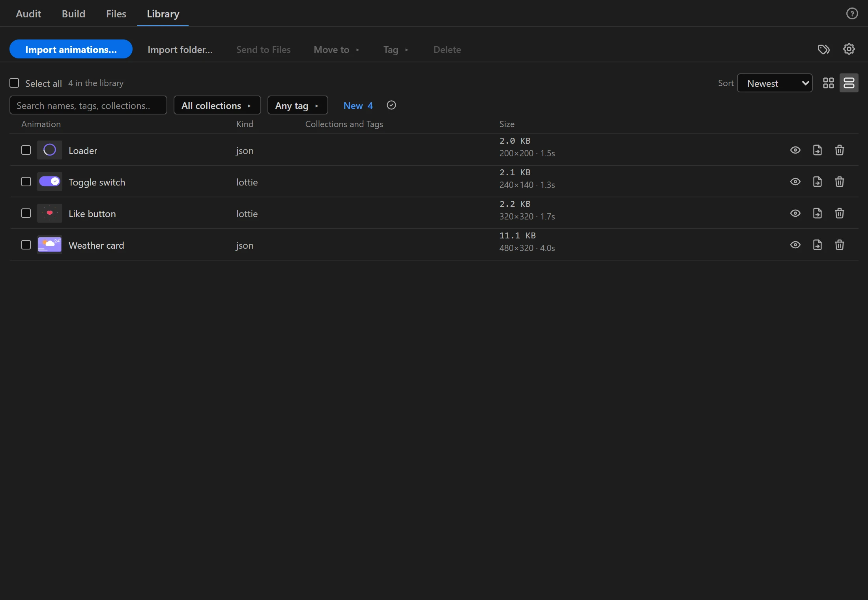Expand the All collections filter

pyautogui.click(x=217, y=105)
